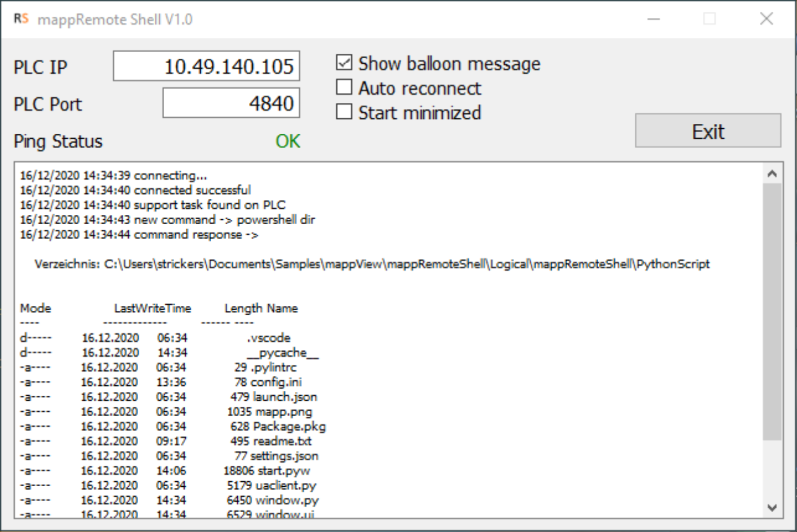Click the log scrollbar down arrow
Screen dimensions: 797x532
771,507
